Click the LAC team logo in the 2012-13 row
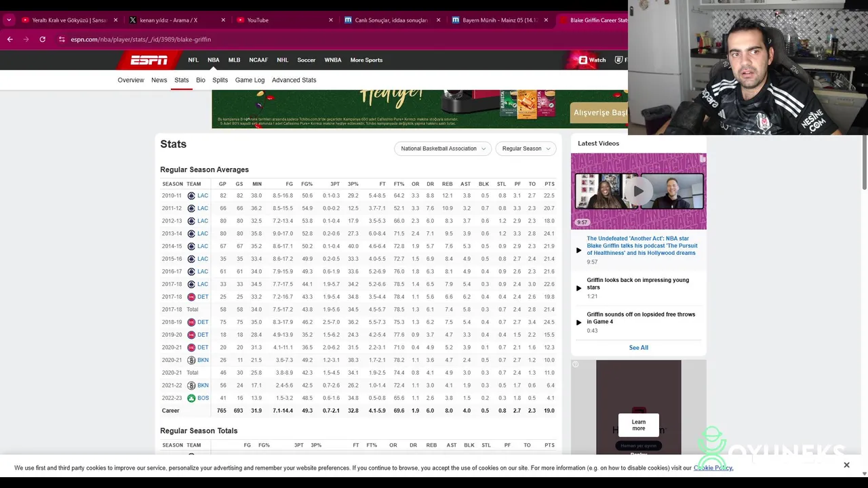The width and height of the screenshot is (868, 488). point(191,221)
